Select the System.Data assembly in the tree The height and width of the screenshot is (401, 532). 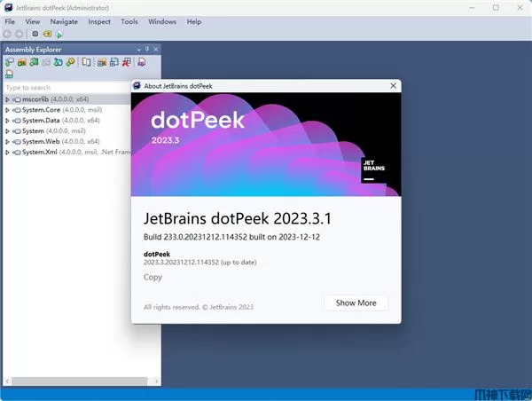pos(43,121)
